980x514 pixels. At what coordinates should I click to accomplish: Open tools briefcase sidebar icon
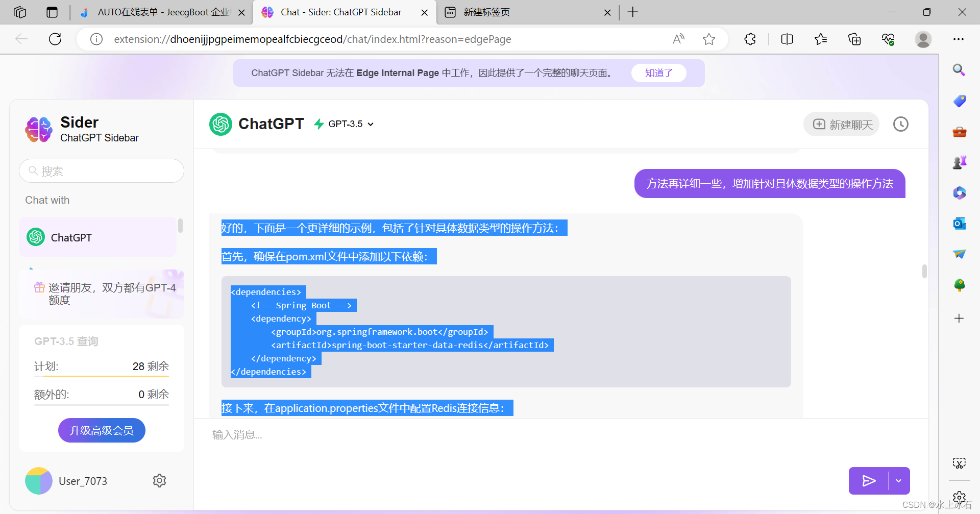coord(959,132)
